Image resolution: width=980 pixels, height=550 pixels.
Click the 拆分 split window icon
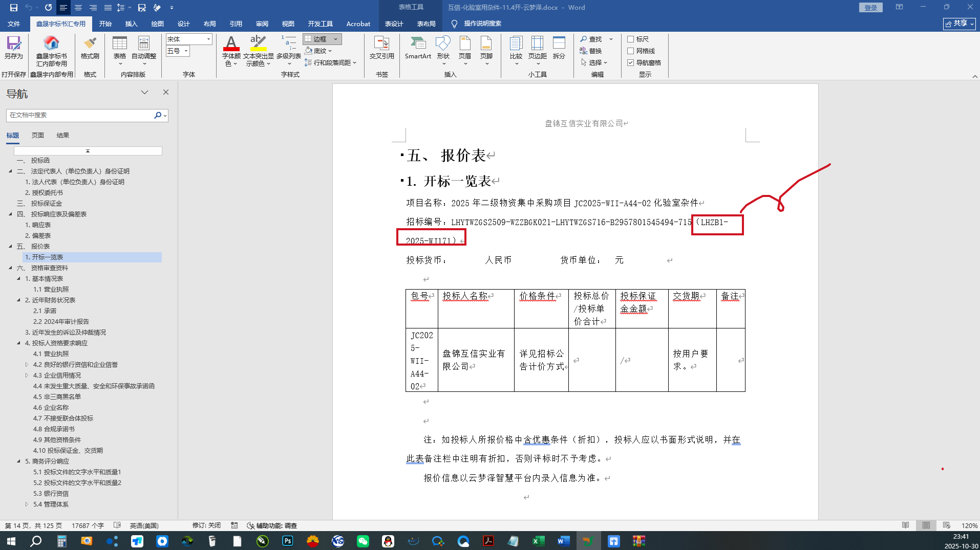click(x=559, y=48)
